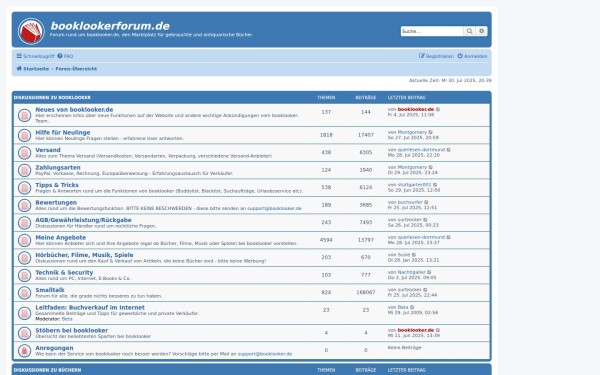Screen dimensions: 600x375
Task: Click the forum icon beside Hörbücher, Filme, Musik, Spiele
Action: coord(24,258)
